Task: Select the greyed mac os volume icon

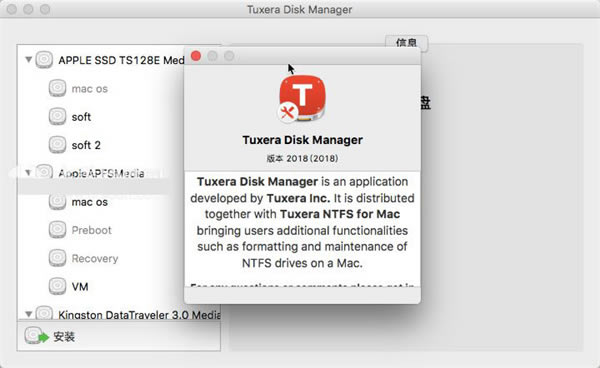Action: [57, 88]
